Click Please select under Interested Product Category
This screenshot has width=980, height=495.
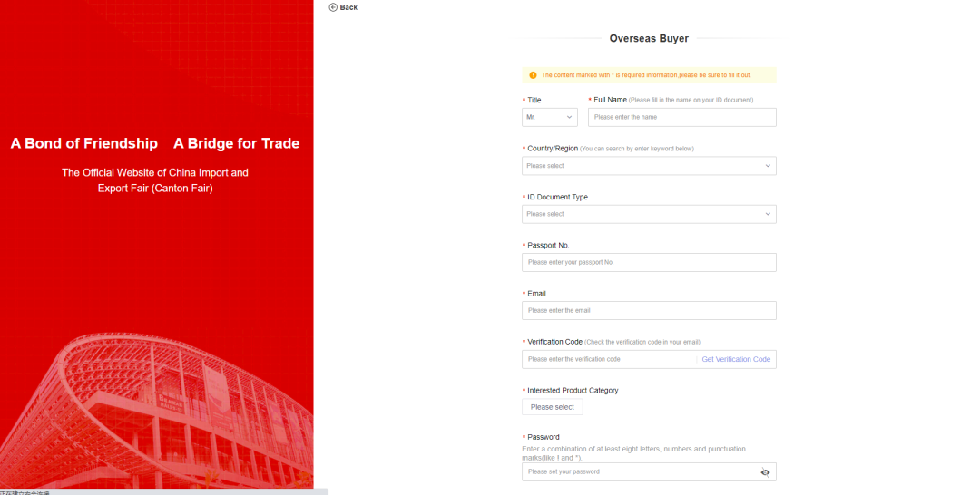(x=552, y=407)
